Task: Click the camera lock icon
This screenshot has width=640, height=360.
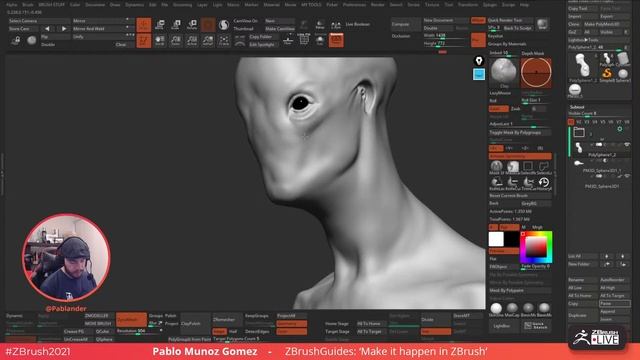Action: click(16, 40)
